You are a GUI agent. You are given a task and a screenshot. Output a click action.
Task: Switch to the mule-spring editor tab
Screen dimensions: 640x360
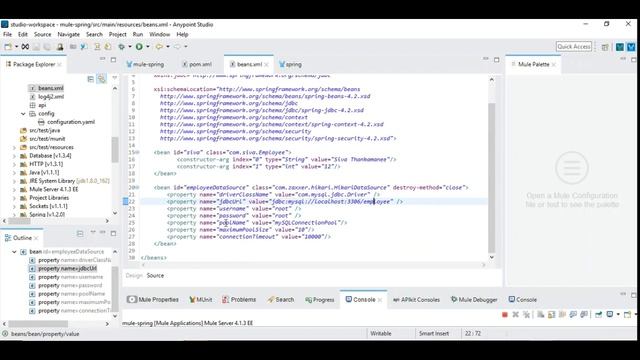click(x=145, y=64)
